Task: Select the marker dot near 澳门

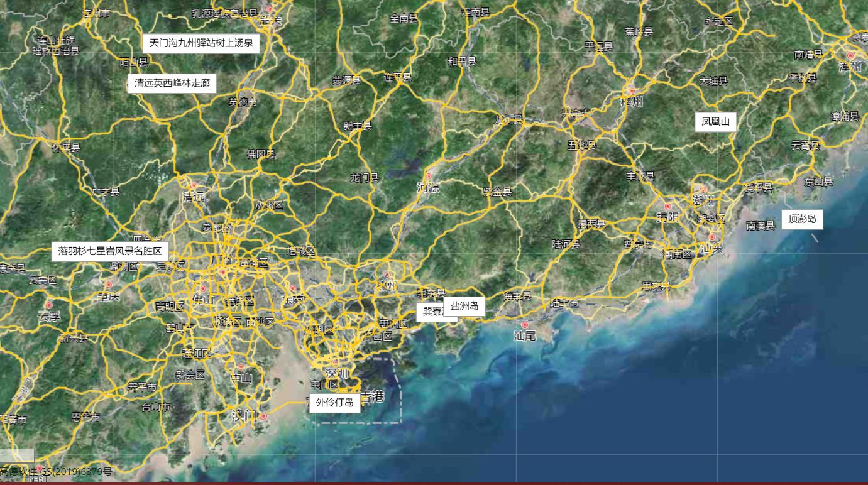Action: (263, 416)
